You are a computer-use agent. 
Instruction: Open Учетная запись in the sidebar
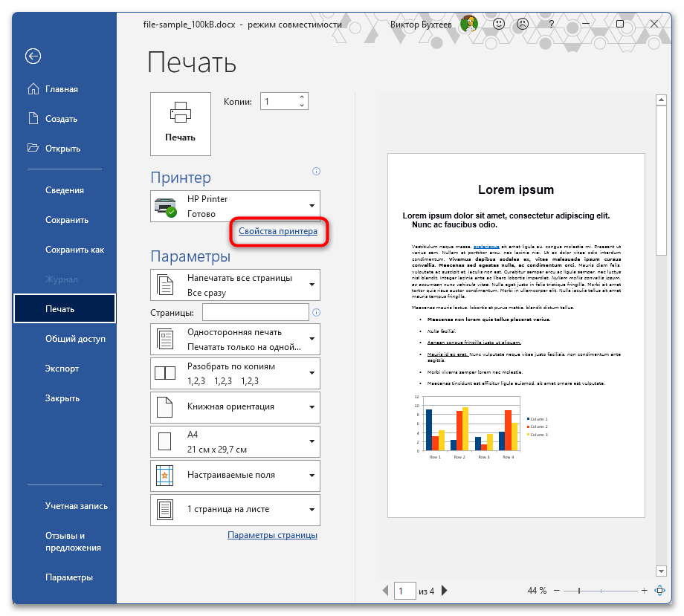(x=65, y=506)
